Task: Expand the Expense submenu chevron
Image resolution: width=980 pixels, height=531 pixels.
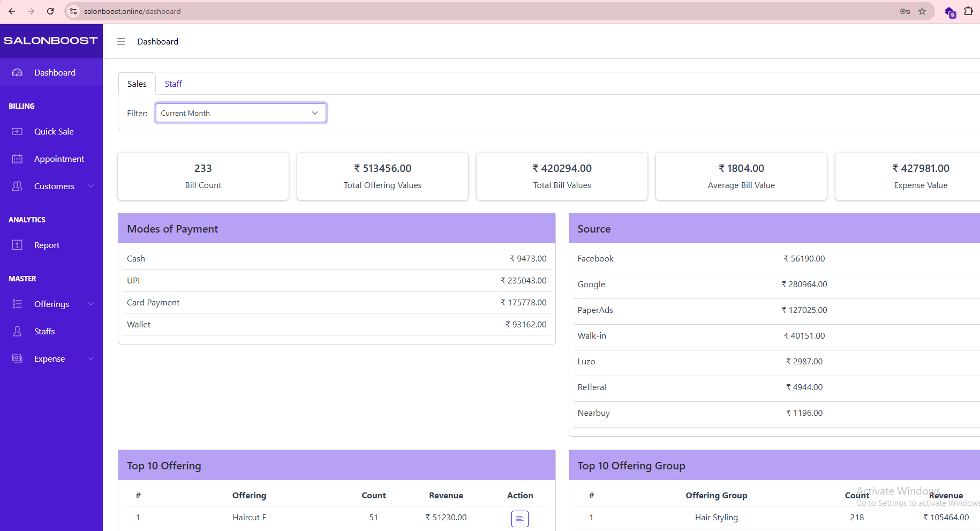Action: click(x=91, y=358)
